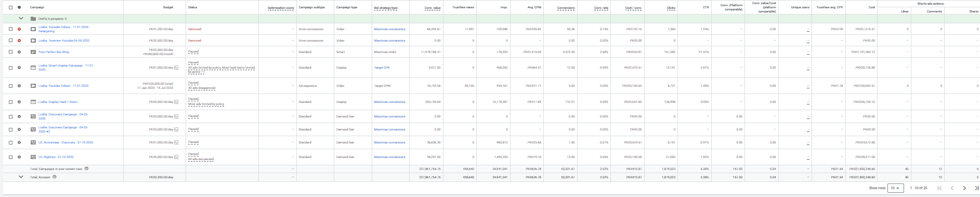The width and height of the screenshot is (980, 197).
Task: Expand the Total: Account row
Action: click(21, 177)
